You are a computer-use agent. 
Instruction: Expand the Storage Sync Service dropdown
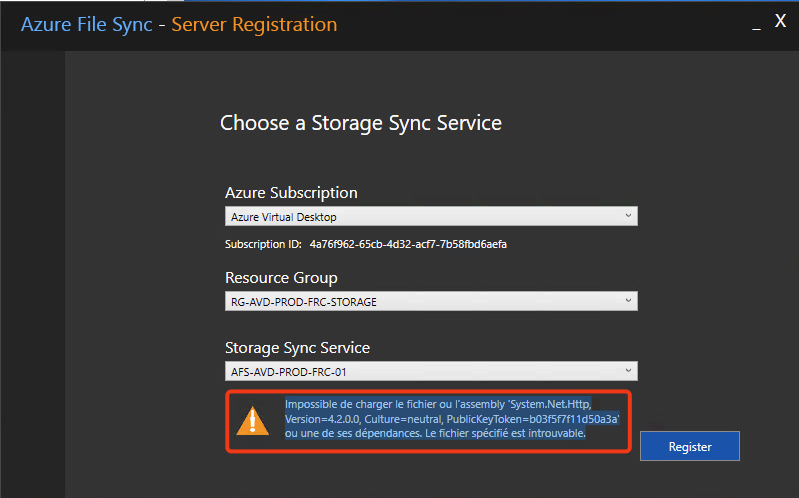431,371
